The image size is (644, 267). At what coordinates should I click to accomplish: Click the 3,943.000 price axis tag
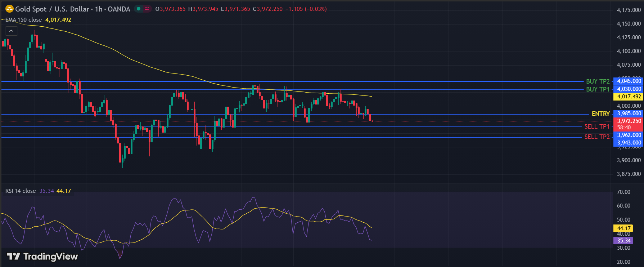click(x=629, y=143)
